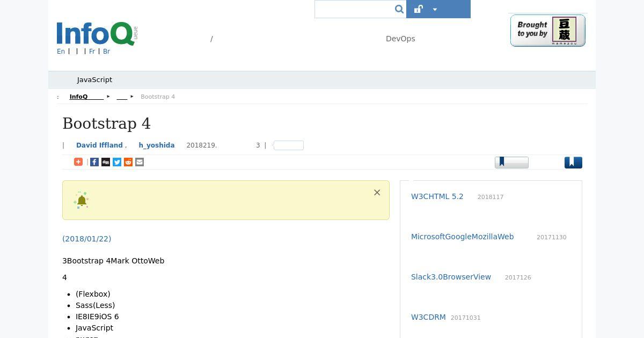Click the grey read-later bookmark button
The image size is (644, 338).
click(x=511, y=163)
